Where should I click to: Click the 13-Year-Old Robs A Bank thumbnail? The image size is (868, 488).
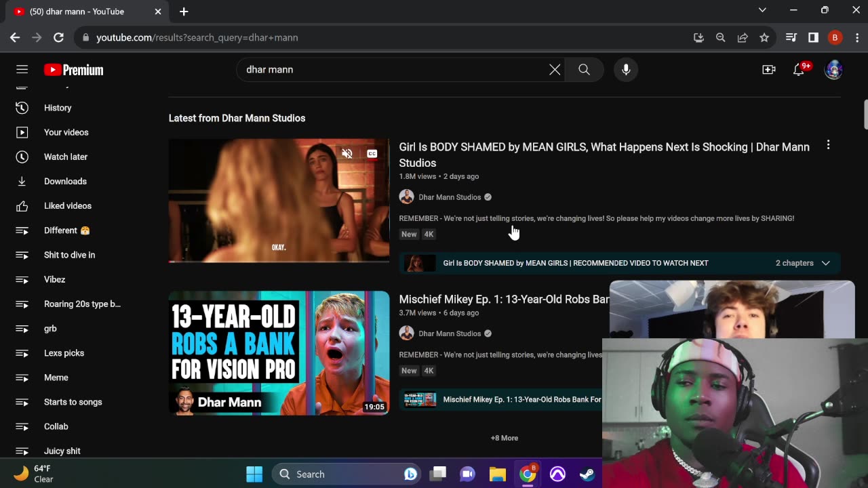(279, 353)
